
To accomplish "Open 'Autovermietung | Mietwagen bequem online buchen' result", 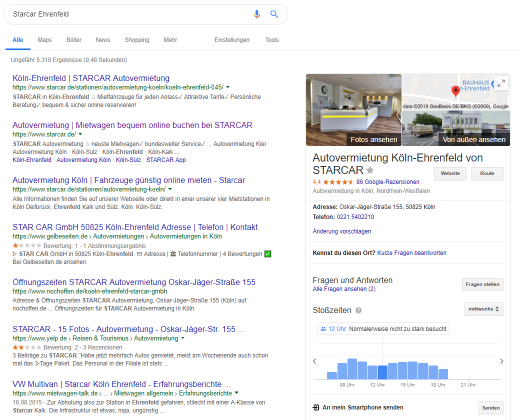I will click(x=132, y=125).
